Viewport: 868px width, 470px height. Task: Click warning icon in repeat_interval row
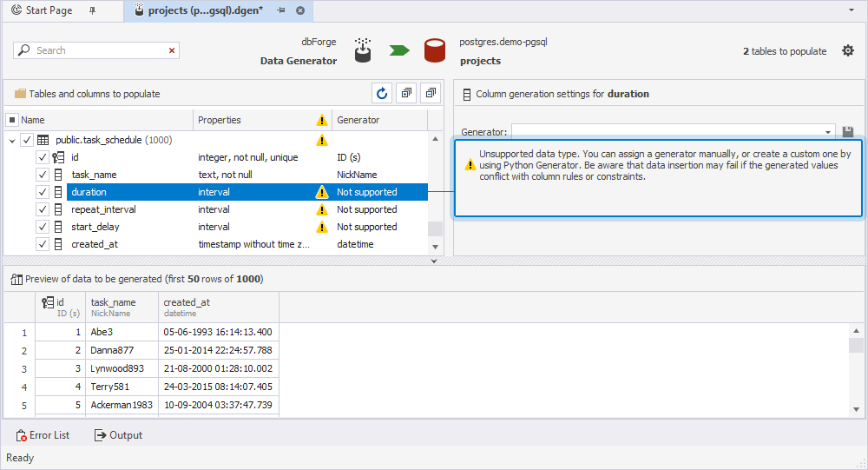click(322, 209)
